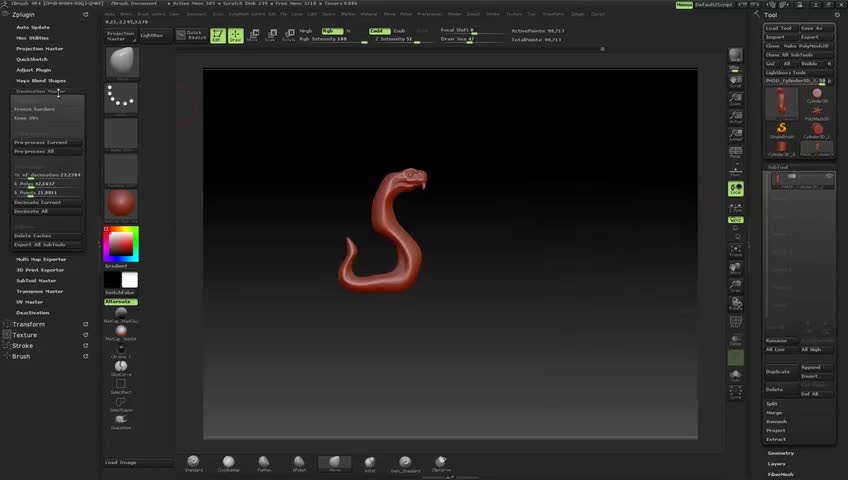Select the Rotate transform icon
This screenshot has height=480, width=848.
pos(289,36)
